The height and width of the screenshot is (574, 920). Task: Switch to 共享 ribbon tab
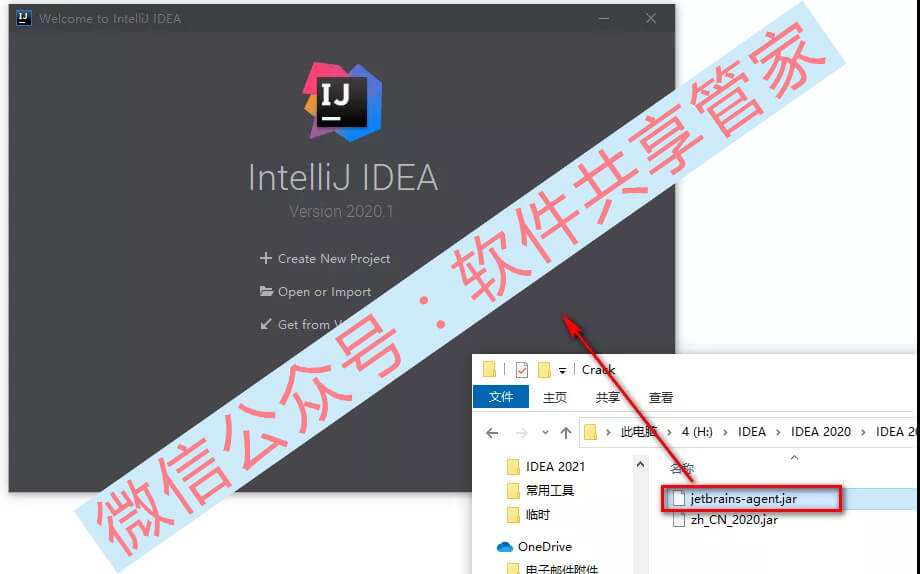[607, 397]
